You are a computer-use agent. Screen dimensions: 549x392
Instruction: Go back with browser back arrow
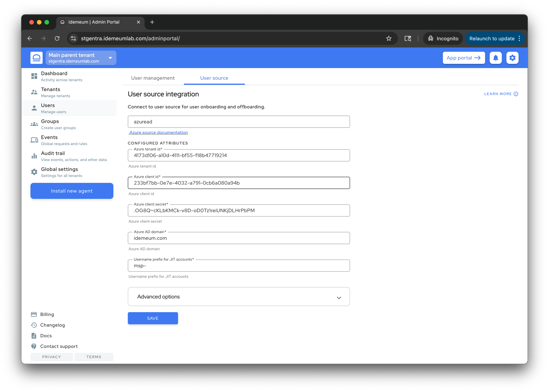point(30,38)
